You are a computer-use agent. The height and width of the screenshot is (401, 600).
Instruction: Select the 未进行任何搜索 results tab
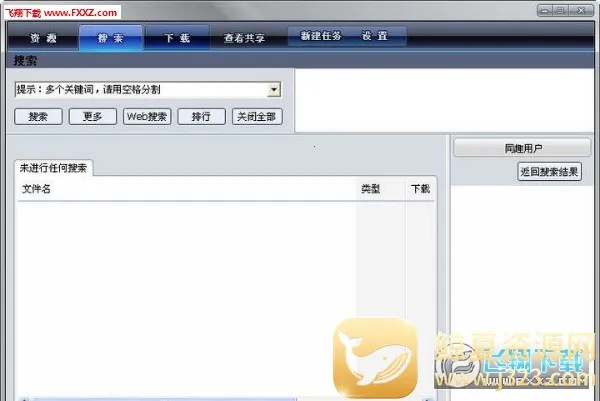click(x=54, y=168)
